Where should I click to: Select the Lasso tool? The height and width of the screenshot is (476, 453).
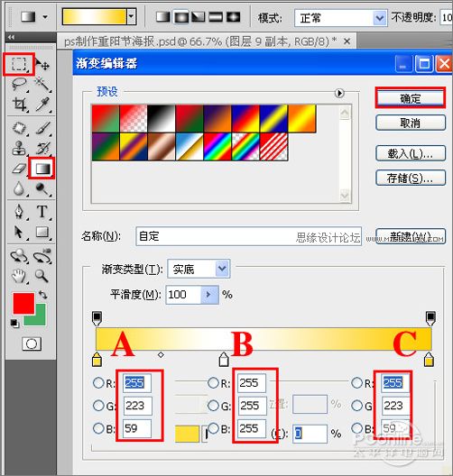[19, 84]
